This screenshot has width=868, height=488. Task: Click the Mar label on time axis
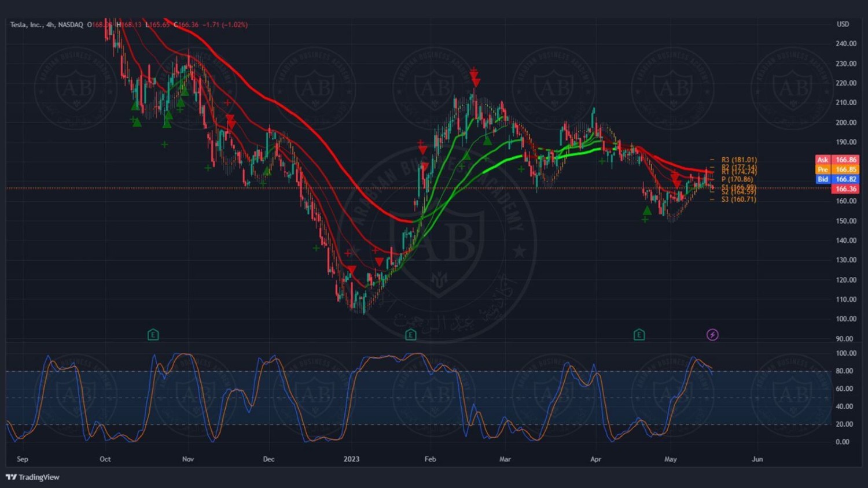click(505, 459)
